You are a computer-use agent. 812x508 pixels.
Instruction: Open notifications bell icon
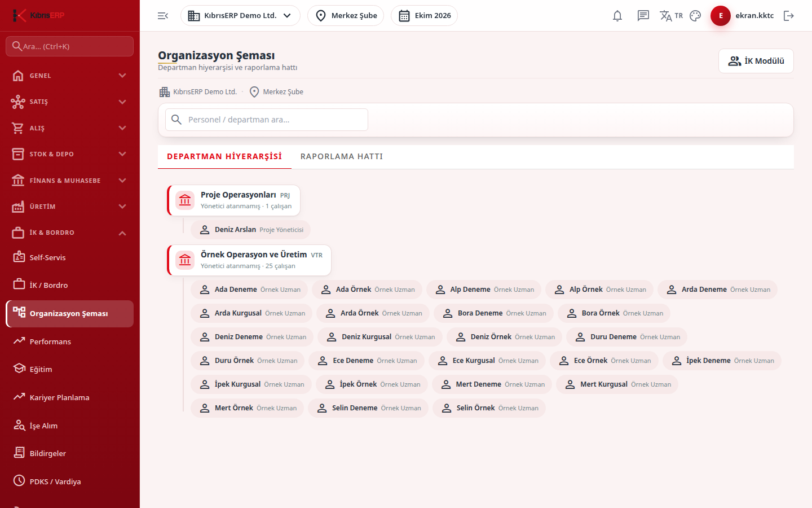pos(617,16)
